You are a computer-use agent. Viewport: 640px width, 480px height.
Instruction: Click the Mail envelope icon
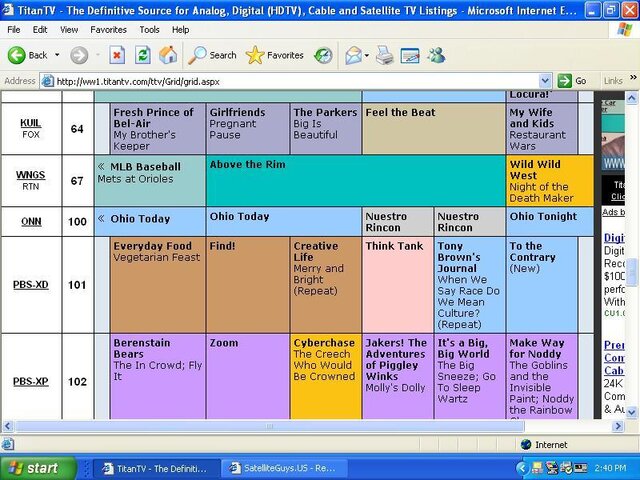pos(353,55)
